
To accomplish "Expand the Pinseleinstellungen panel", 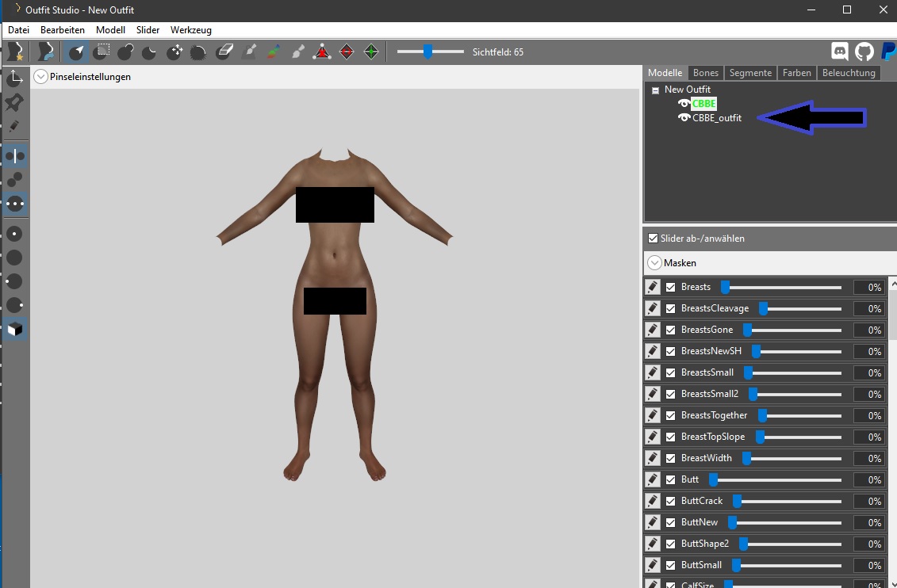I will pos(41,77).
